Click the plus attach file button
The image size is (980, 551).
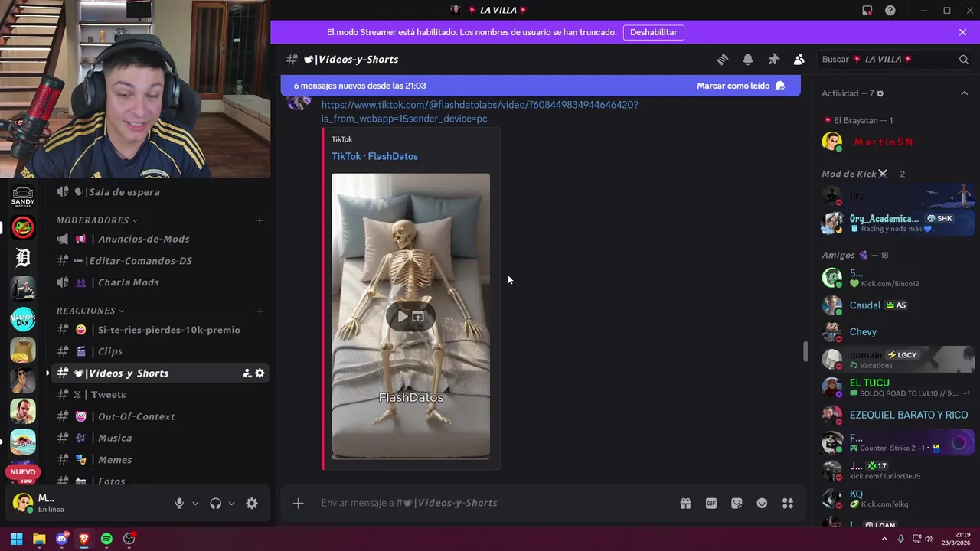(x=298, y=503)
